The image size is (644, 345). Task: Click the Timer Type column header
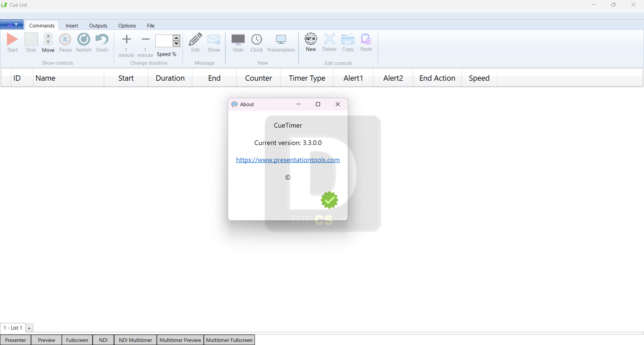coord(307,78)
